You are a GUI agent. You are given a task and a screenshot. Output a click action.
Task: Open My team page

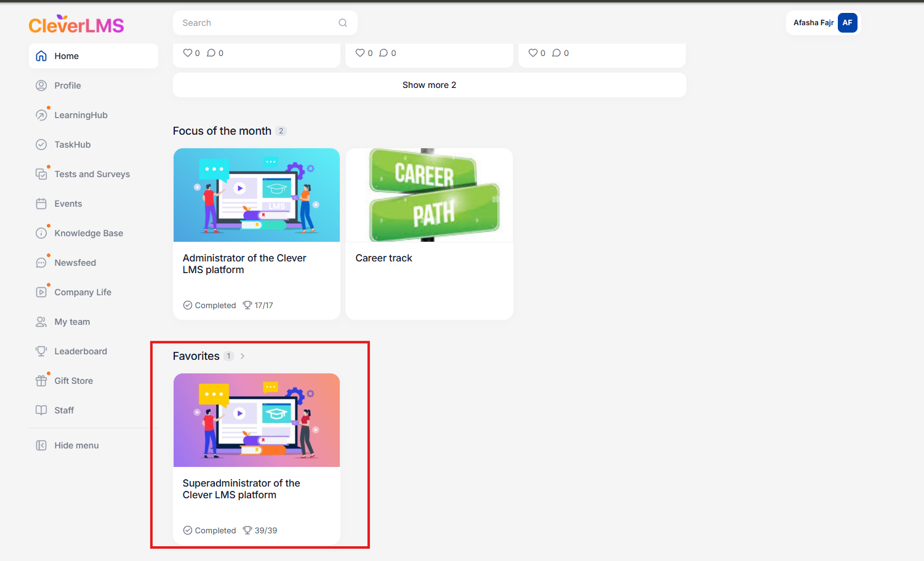94,322
